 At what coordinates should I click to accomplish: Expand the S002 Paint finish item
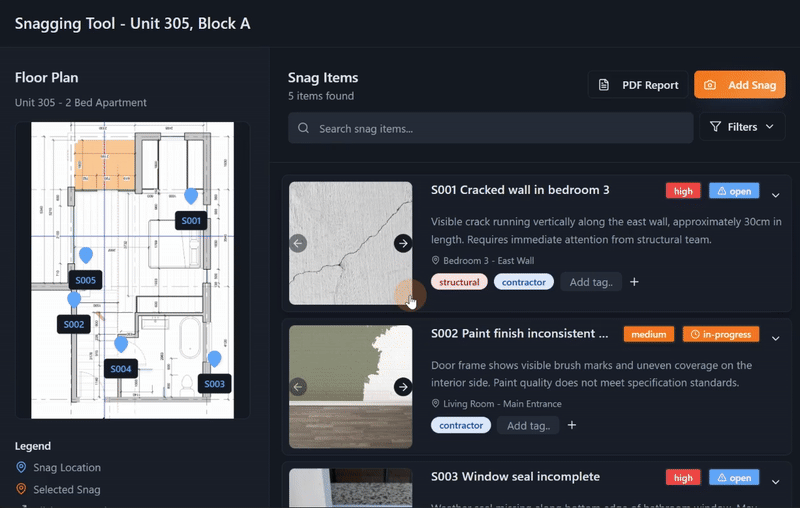tap(776, 339)
